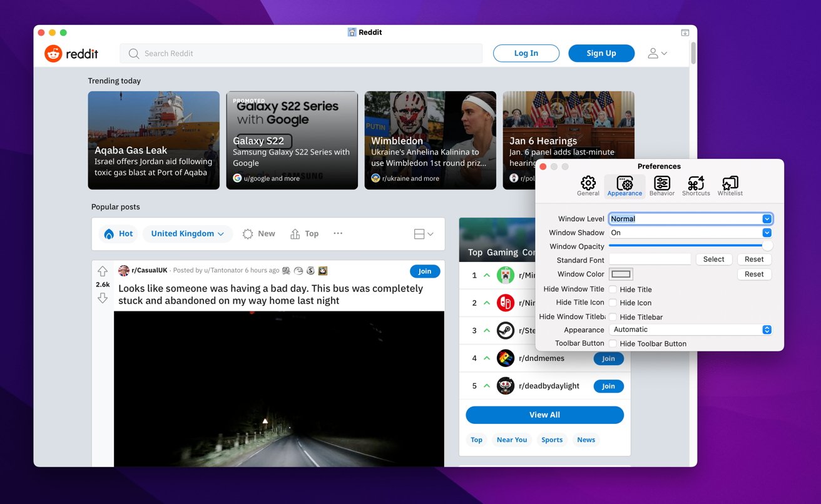Open the Wimbledon trending card
This screenshot has height=504, width=821.
point(430,140)
